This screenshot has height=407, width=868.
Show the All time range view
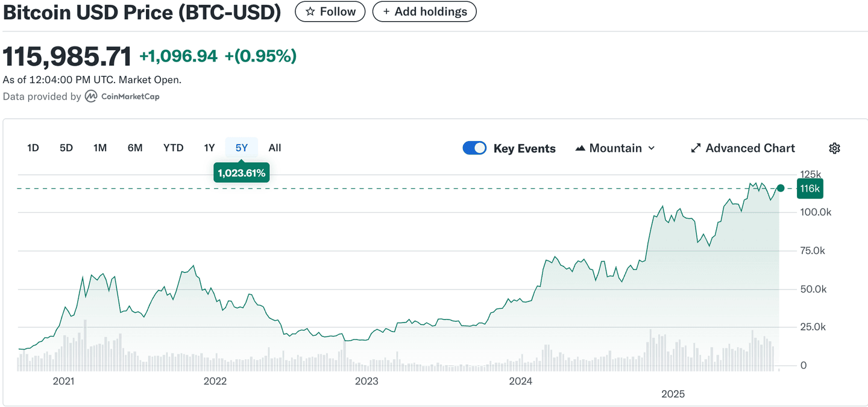click(275, 148)
